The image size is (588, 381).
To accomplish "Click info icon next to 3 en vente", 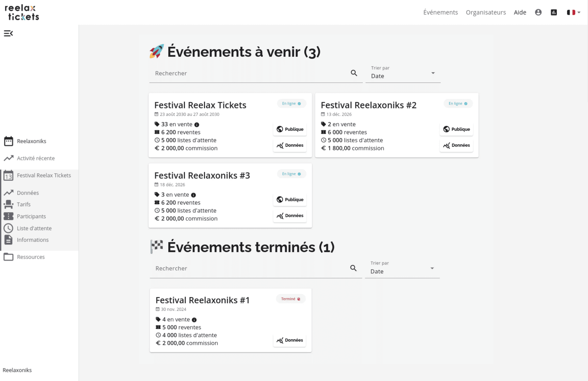I will pos(193,195).
